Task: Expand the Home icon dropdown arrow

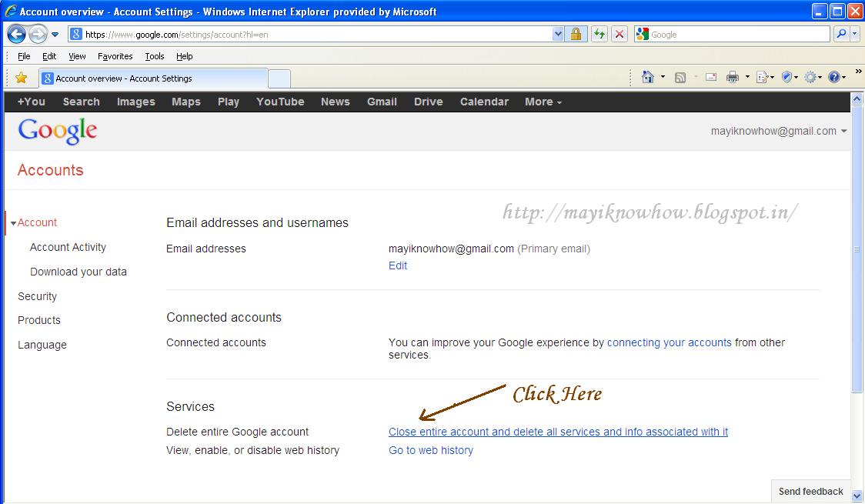Action: tap(663, 77)
